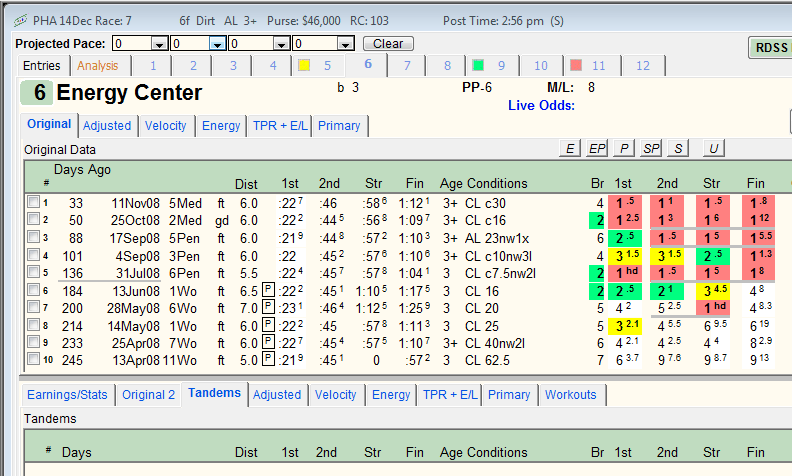Screen dimensions: 792x476
Task: Select horse tab 4
Action: click(x=273, y=66)
